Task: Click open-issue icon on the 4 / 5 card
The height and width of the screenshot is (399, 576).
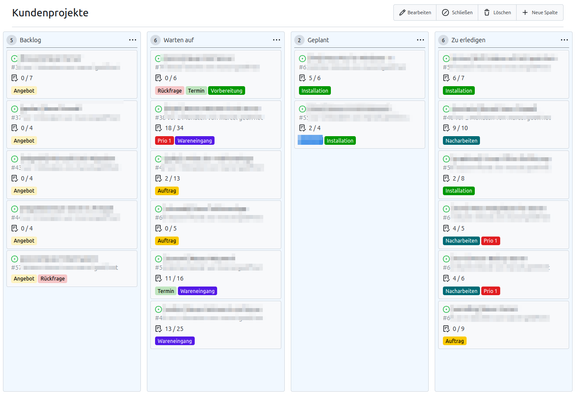Action: 446,209
